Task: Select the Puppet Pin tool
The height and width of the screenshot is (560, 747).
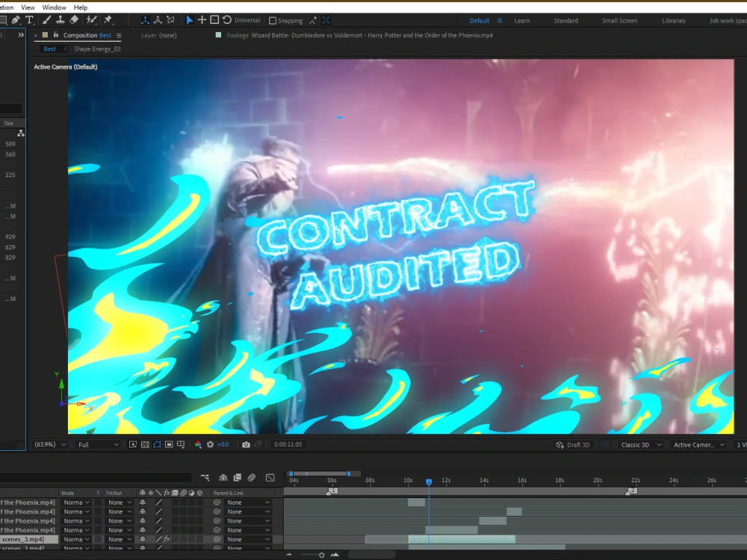Action: click(108, 20)
